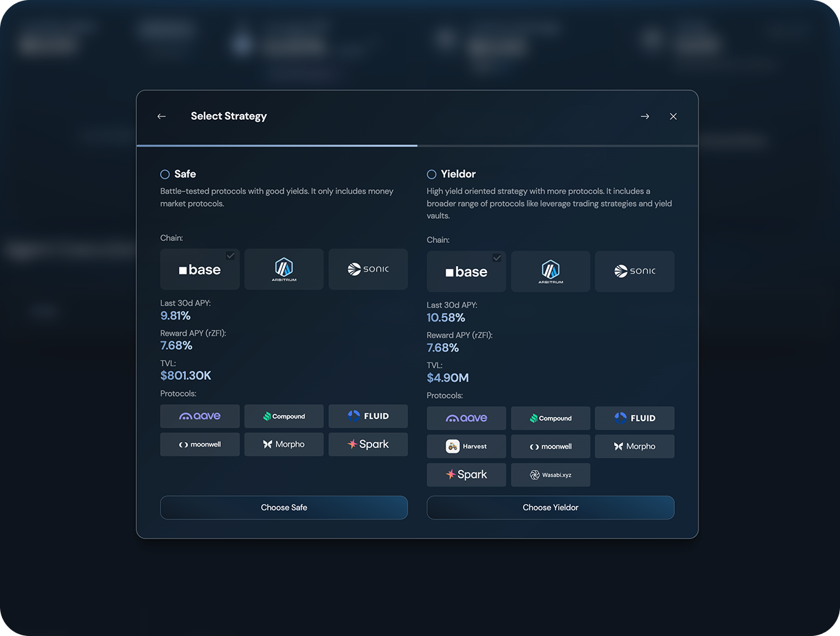Choose Arbitrum chain in Yieldor column
Image resolution: width=840 pixels, height=636 pixels.
tap(550, 271)
